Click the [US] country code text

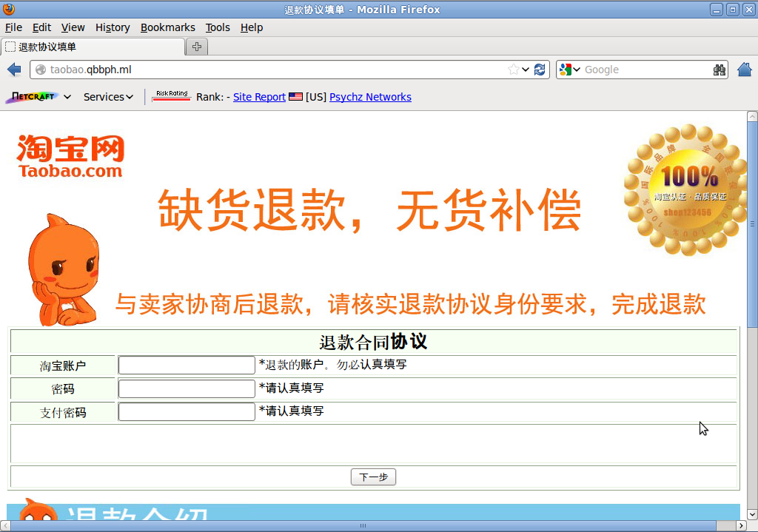tap(316, 97)
